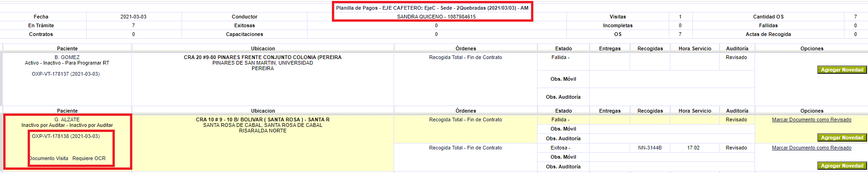Click address CRA 20 #9-80 PINARES FRENTE CONJUNTO

tap(263, 57)
